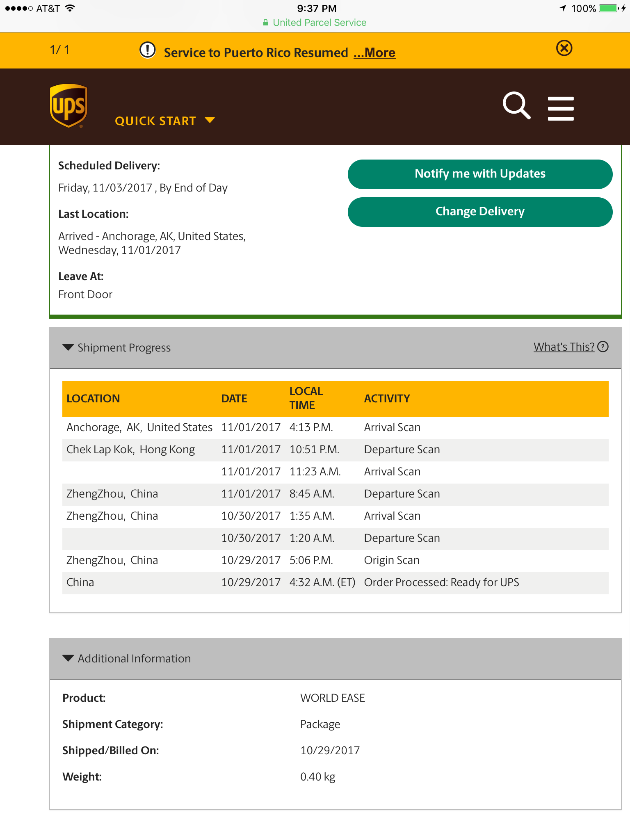Click Notify me with Updates button
The width and height of the screenshot is (630, 840).
(x=480, y=174)
